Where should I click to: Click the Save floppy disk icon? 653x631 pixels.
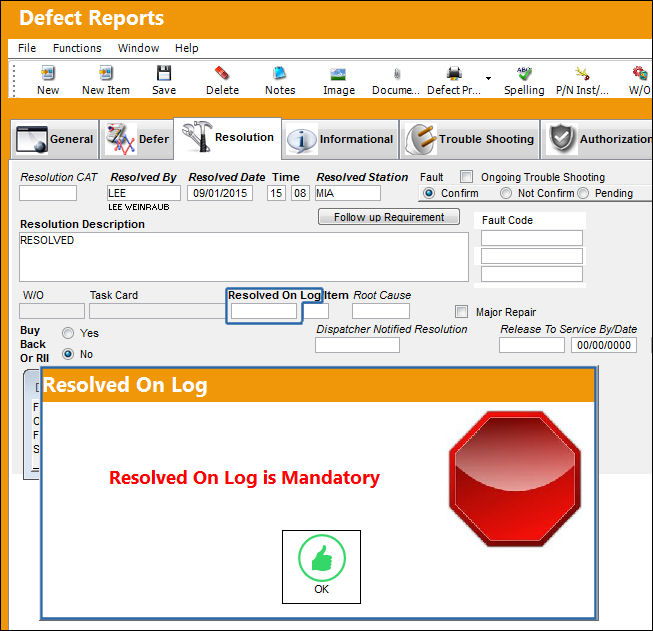point(164,74)
